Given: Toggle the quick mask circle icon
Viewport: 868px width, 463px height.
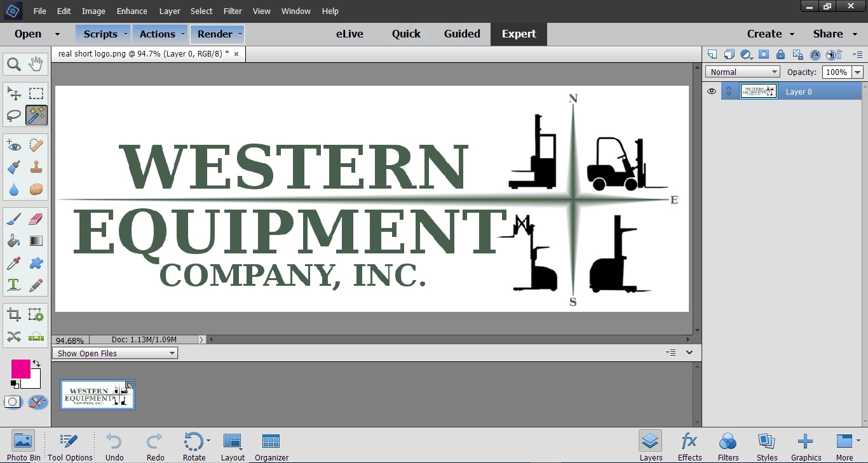Looking at the screenshot, I should tap(12, 402).
